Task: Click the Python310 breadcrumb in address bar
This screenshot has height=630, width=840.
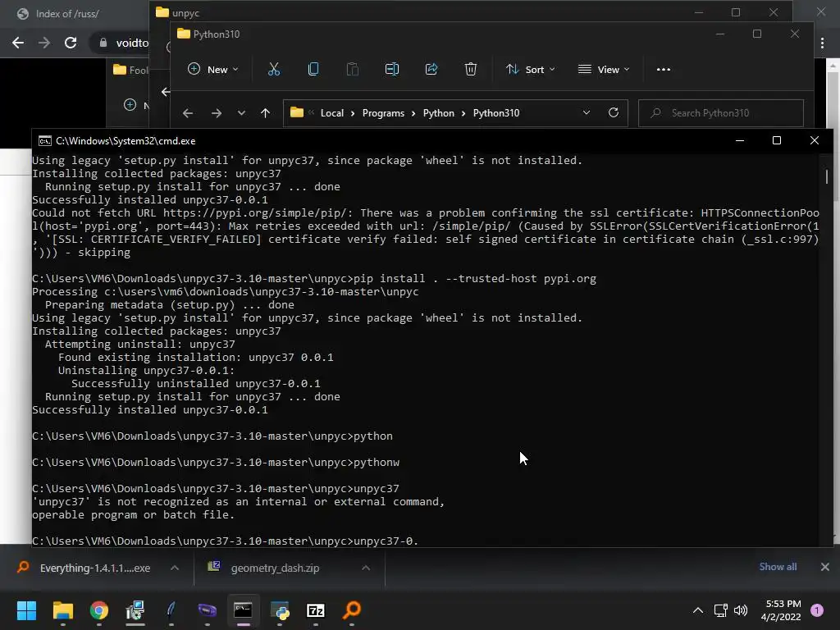Action: point(496,113)
